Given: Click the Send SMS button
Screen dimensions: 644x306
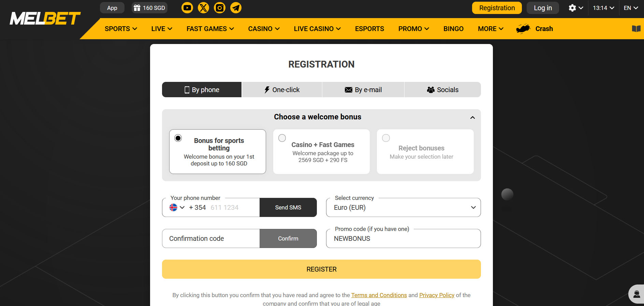Looking at the screenshot, I should click(288, 207).
